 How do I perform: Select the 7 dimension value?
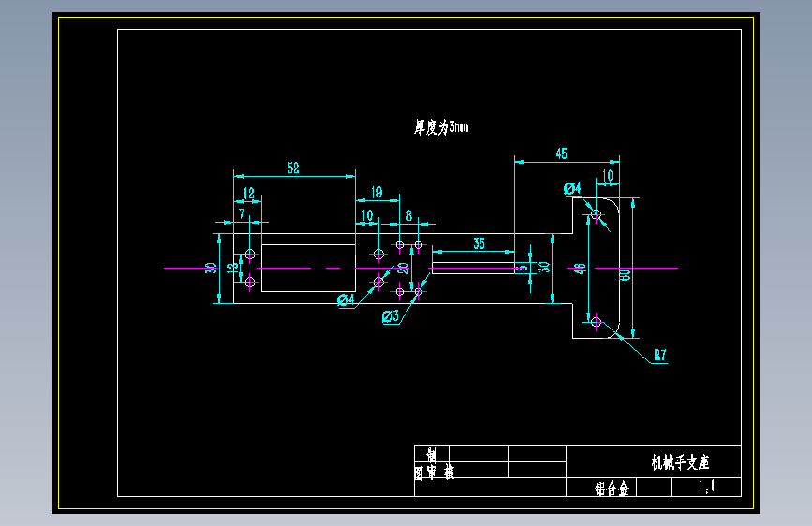242,213
